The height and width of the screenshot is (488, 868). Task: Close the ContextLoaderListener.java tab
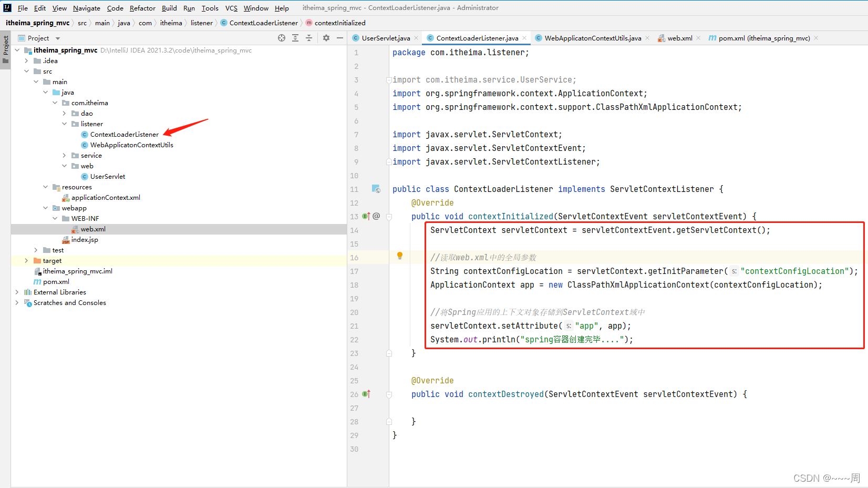(x=524, y=38)
